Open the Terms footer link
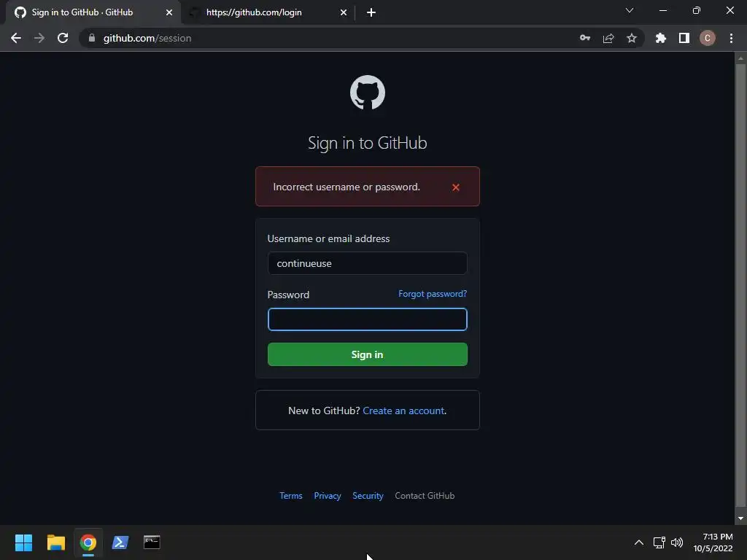This screenshot has height=560, width=747. point(290,496)
